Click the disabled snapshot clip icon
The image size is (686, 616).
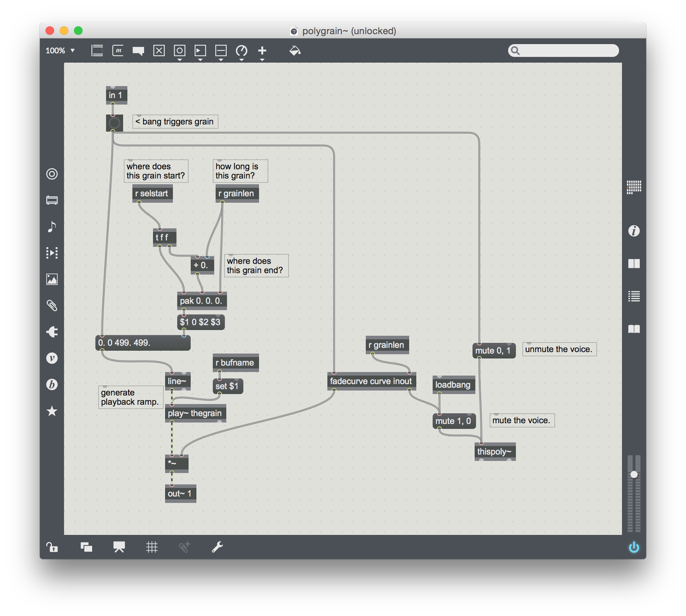(184, 547)
